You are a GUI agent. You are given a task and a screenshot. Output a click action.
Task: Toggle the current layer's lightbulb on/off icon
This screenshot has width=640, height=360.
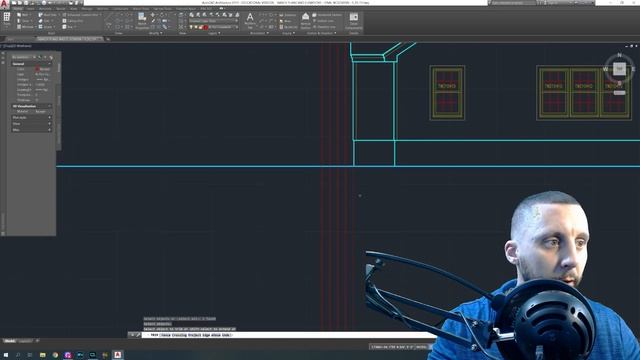coord(191,27)
